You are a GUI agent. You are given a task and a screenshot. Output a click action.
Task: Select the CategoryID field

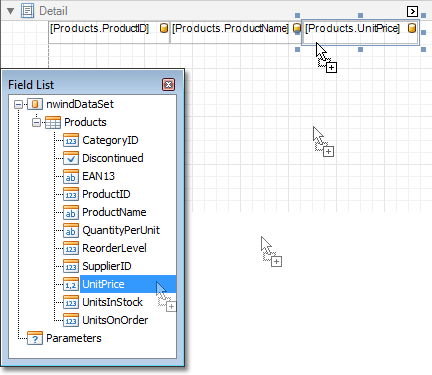point(110,140)
